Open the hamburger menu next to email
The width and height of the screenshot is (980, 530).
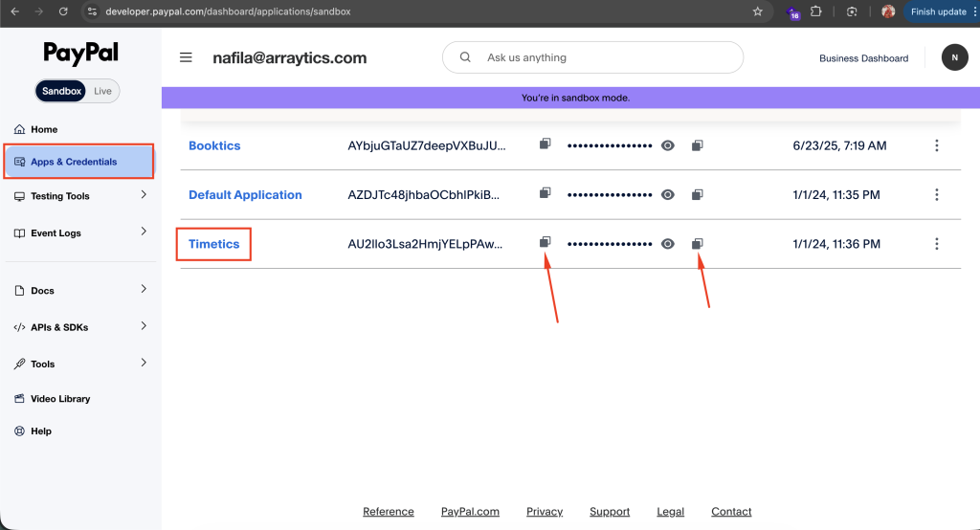pos(187,57)
